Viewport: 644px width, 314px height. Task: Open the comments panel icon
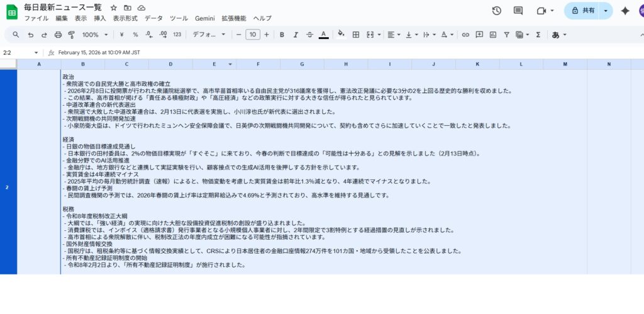518,11
